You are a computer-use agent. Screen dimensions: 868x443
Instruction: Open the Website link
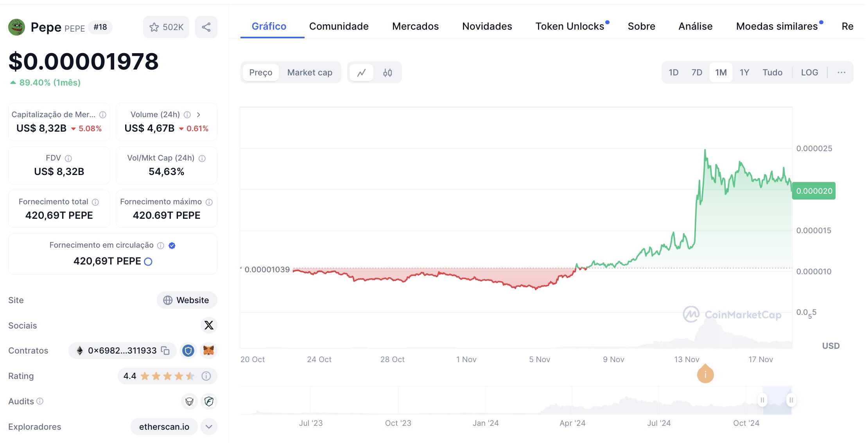pyautogui.click(x=187, y=300)
